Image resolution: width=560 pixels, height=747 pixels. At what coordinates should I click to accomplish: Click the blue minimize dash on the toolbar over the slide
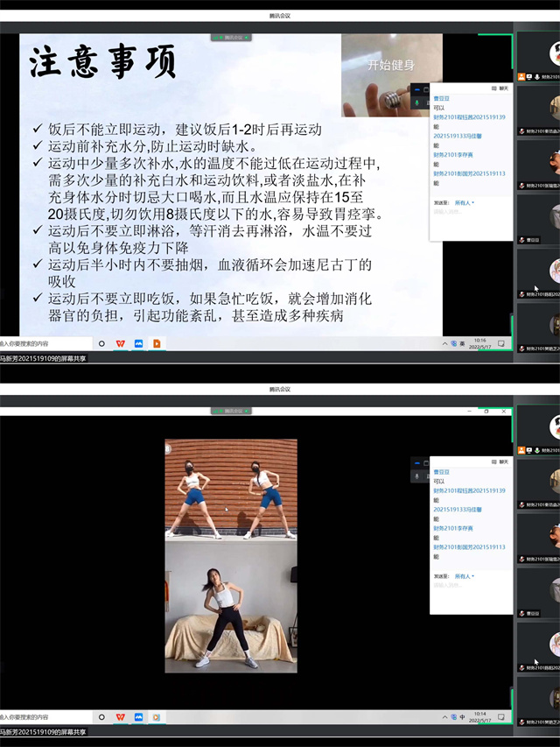pos(417,89)
